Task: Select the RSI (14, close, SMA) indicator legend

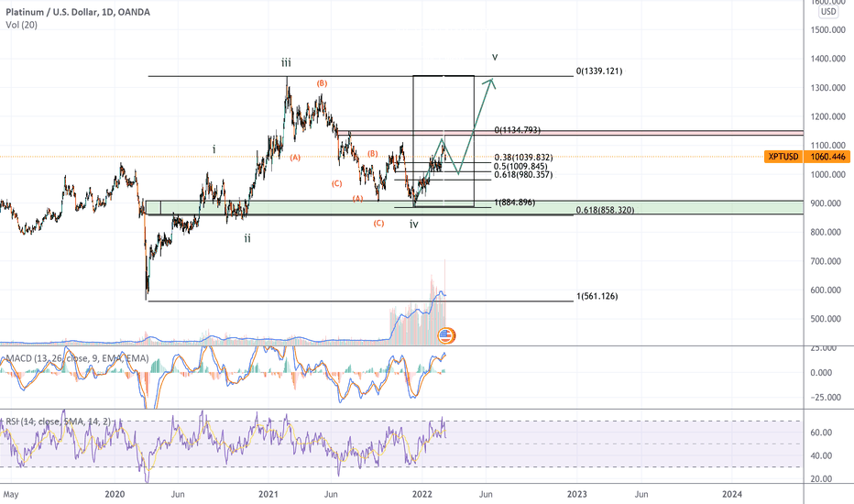Action: [58, 422]
